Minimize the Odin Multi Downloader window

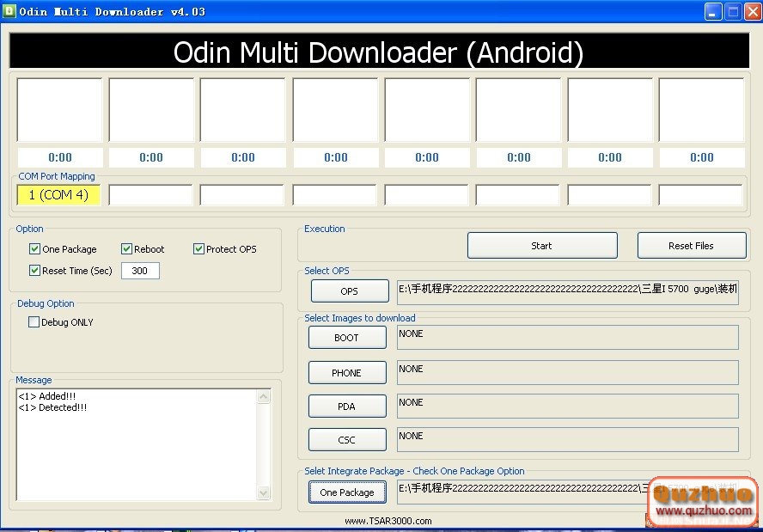coord(713,12)
